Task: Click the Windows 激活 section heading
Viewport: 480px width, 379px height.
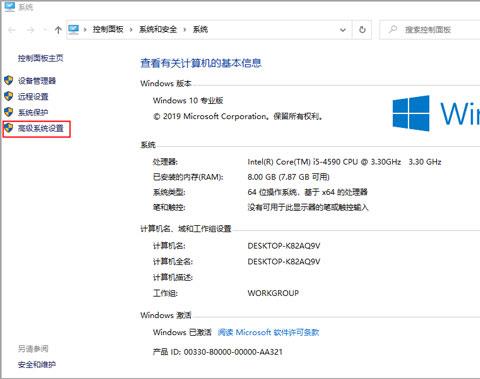Action: point(166,315)
